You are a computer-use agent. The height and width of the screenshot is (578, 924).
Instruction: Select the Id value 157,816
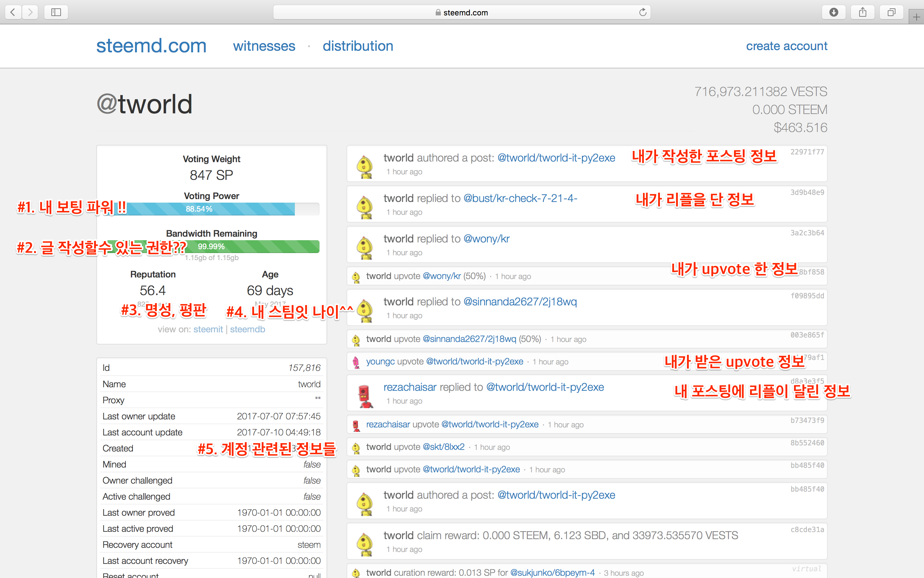coord(304,368)
